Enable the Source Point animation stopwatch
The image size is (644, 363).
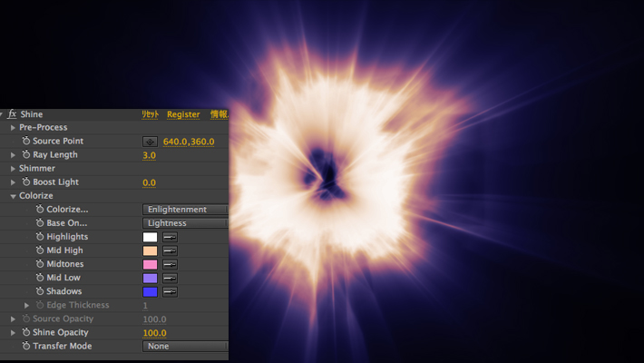click(x=25, y=142)
